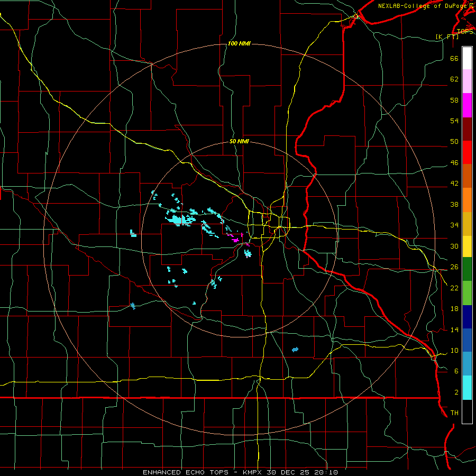The image size is (476, 476).
Task: Click the black TH threshold swatch
Action: (x=467, y=411)
